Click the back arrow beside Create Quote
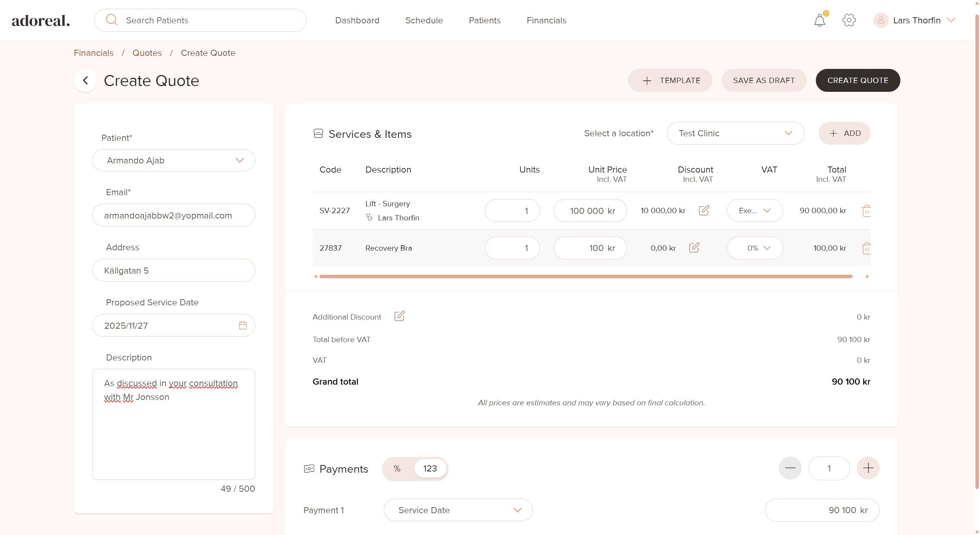 [x=85, y=80]
